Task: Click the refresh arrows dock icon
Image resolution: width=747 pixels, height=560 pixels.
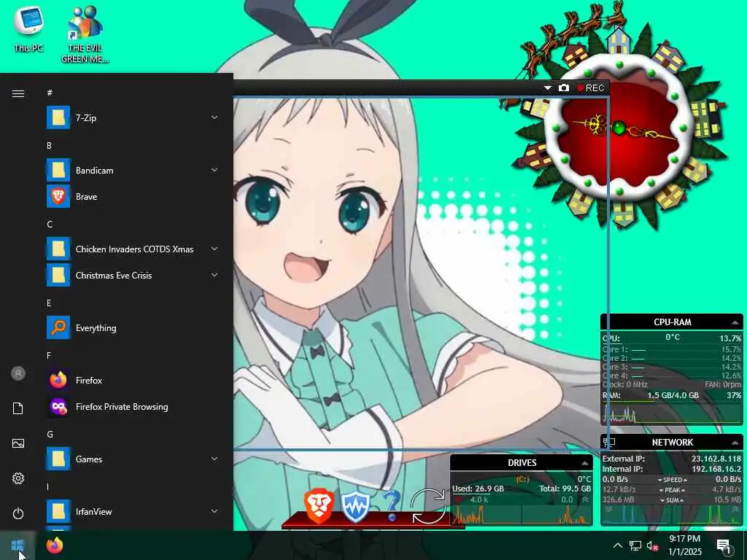Action: click(x=427, y=506)
